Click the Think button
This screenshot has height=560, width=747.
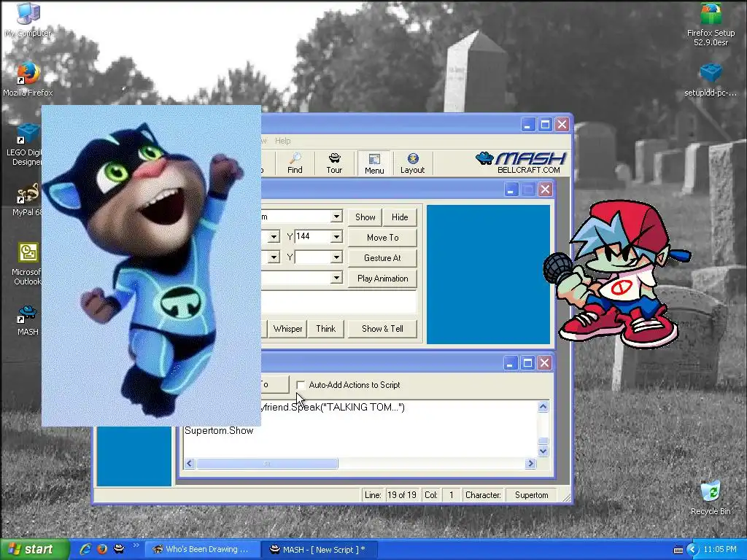pos(326,329)
